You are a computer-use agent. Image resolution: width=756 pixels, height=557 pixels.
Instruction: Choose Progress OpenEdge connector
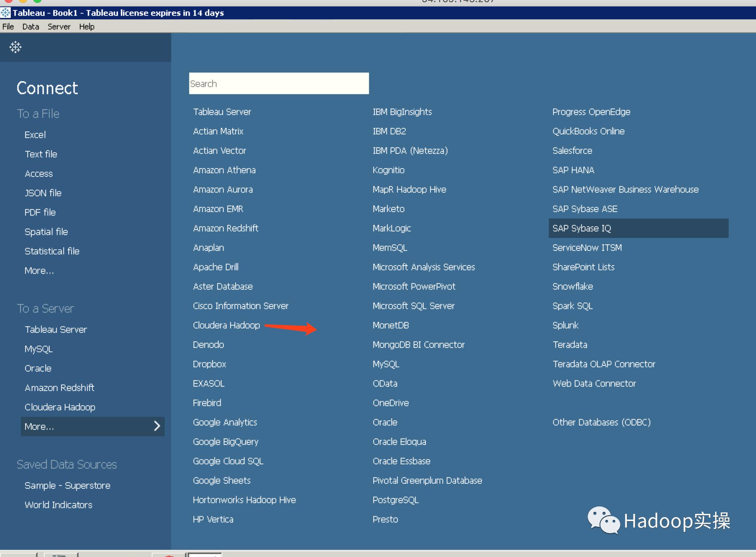[x=592, y=112]
